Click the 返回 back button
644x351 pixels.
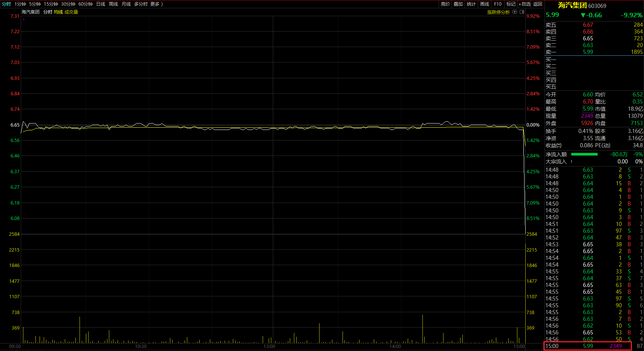[x=538, y=4]
